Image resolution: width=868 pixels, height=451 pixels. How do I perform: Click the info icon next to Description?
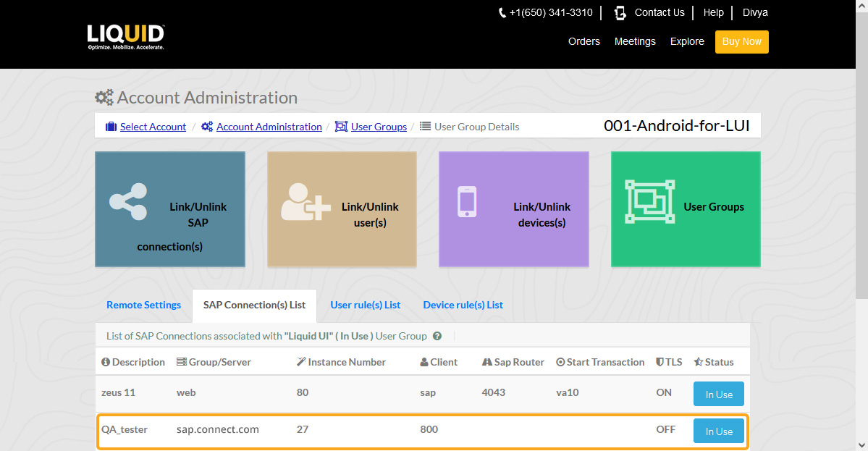pos(106,362)
